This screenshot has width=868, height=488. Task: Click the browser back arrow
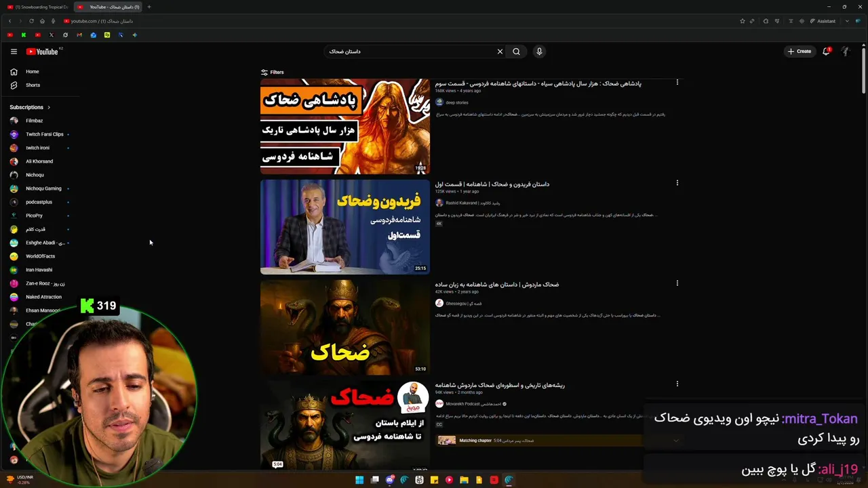(9, 21)
